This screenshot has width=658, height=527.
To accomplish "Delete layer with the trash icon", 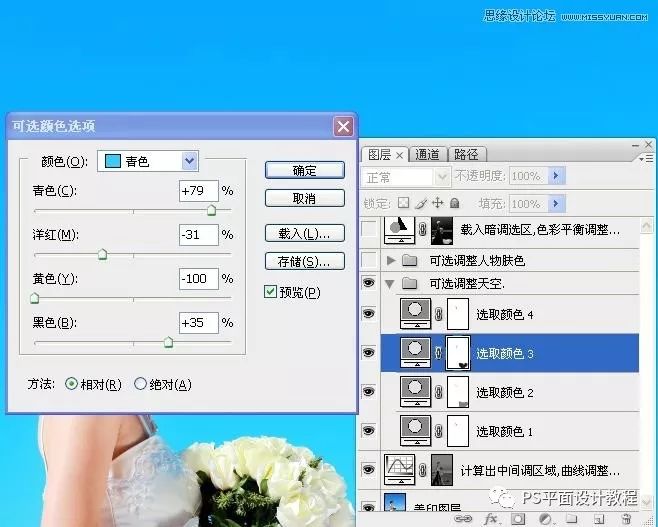I will click(x=627, y=519).
